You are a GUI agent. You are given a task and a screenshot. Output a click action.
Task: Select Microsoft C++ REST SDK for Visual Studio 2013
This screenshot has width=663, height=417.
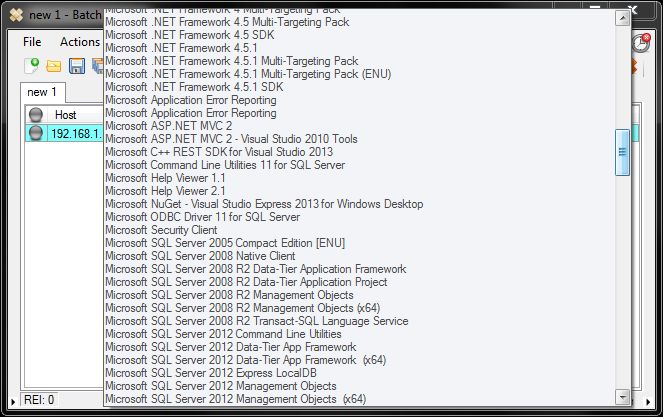(x=219, y=152)
